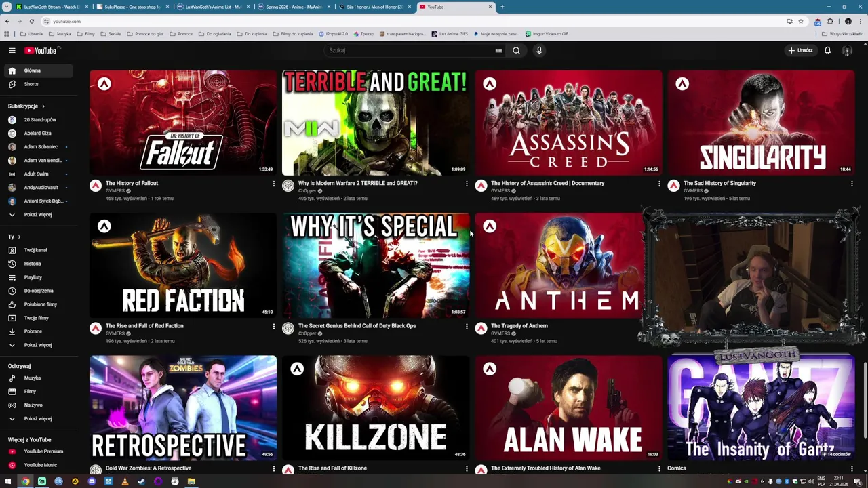This screenshot has width=868, height=488.
Task: Open The History of Fallout video thumbnail
Action: (183, 123)
